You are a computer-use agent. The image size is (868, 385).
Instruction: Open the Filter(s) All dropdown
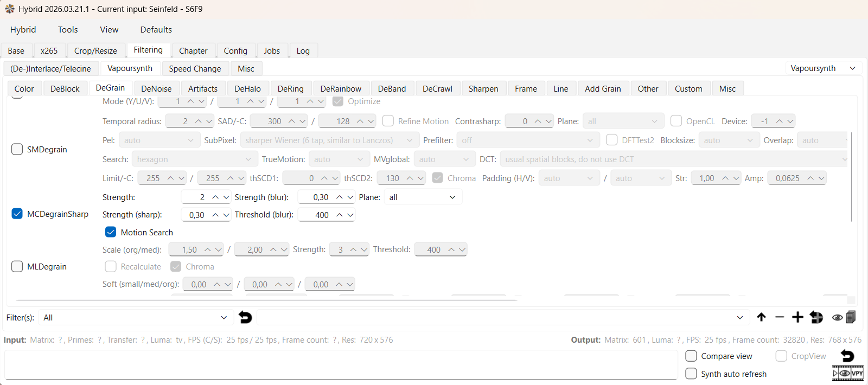click(x=136, y=317)
